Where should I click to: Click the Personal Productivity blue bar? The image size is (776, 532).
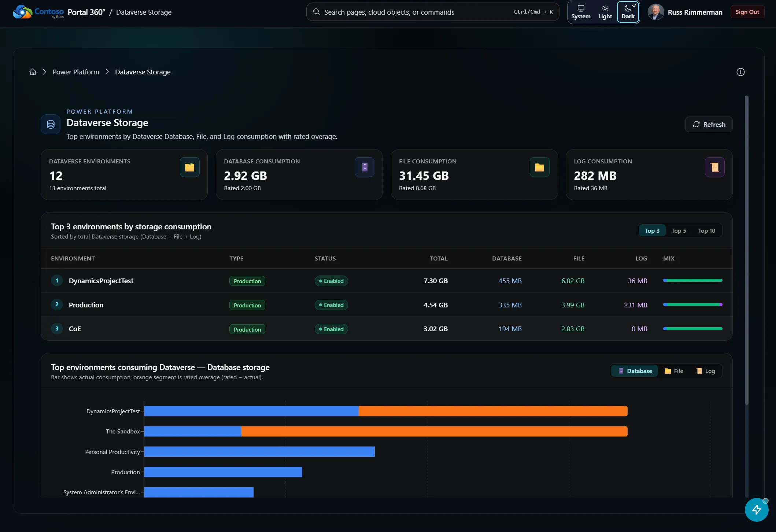259,452
